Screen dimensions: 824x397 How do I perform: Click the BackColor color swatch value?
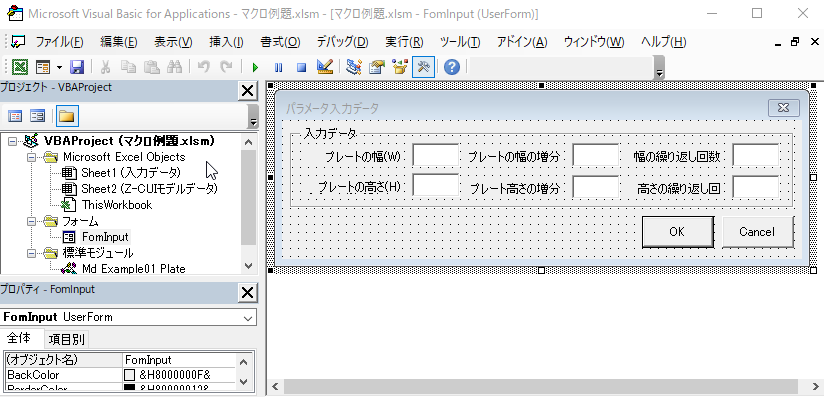pos(129,375)
